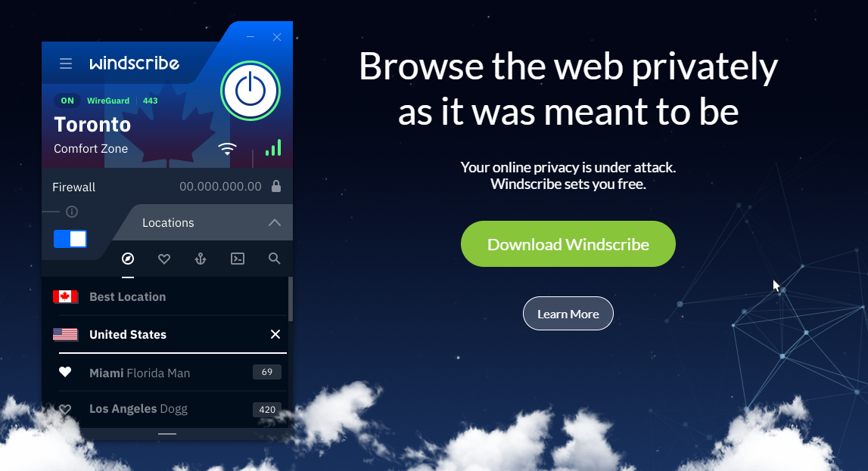
Task: Click the locations list scrollbar
Action: point(290,299)
